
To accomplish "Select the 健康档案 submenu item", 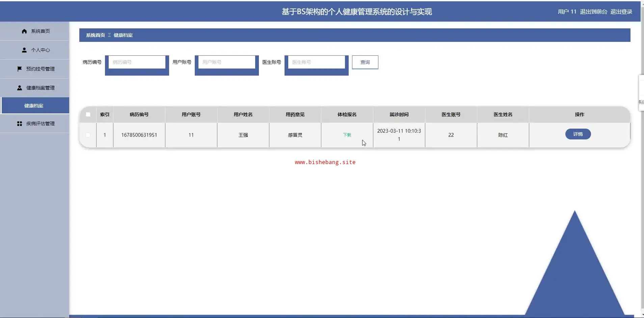I will click(x=35, y=106).
